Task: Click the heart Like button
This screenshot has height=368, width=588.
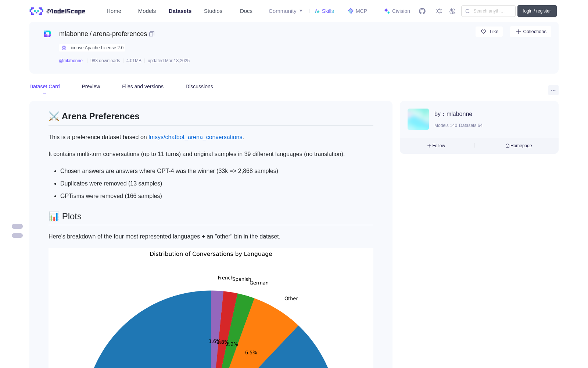Action: tap(489, 32)
